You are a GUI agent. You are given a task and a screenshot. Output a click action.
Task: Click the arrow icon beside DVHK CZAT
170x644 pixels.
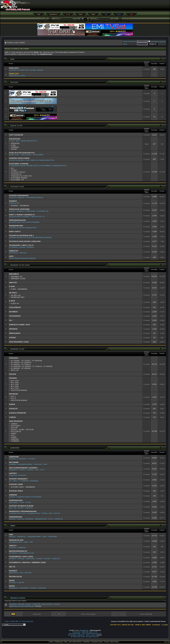coord(6,75)
